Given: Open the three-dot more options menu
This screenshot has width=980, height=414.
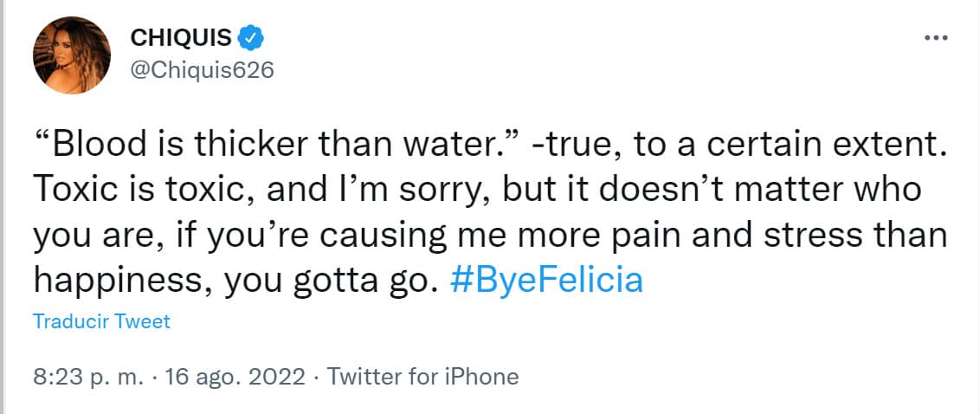Looking at the screenshot, I should (x=938, y=39).
